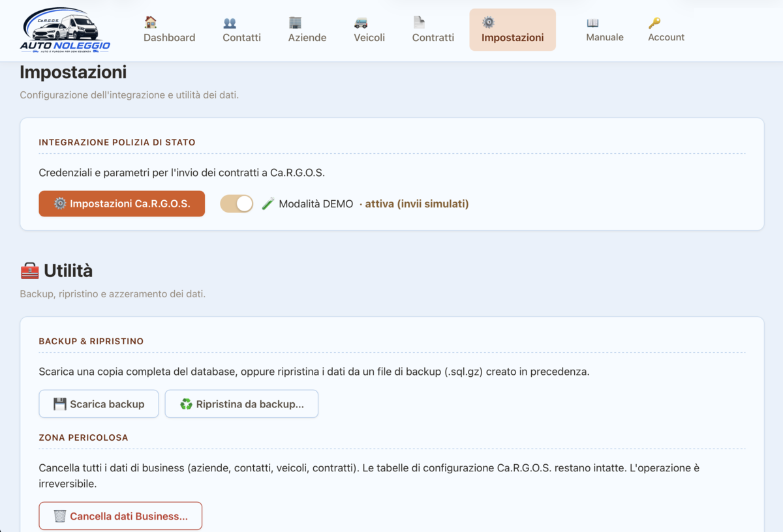Open the Aziende section label
Screen dimensions: 783x532
(307, 38)
